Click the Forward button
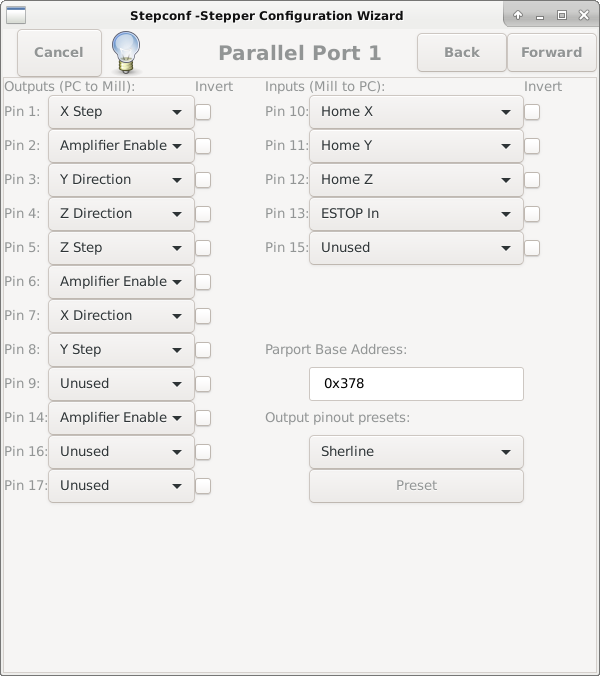600x676 pixels. [x=551, y=52]
